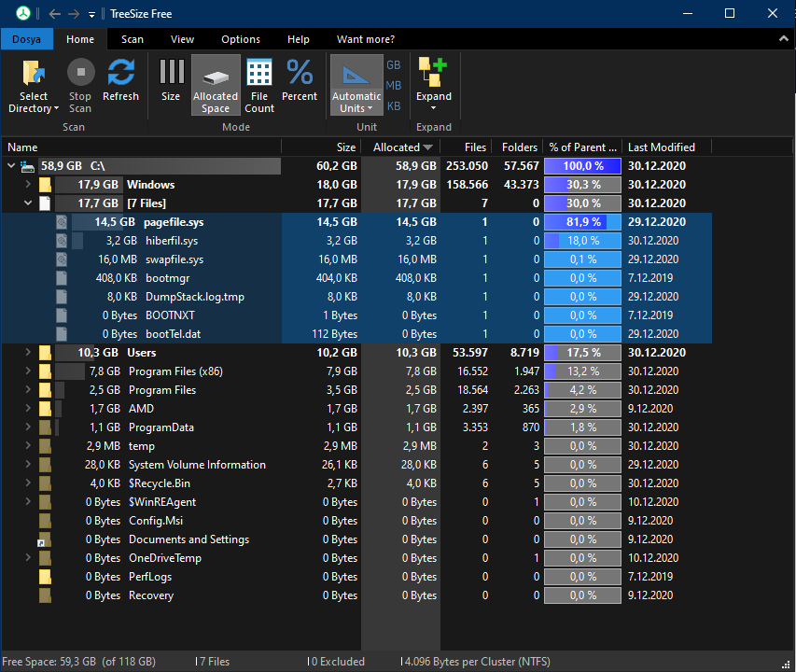Set display unit to KB

(x=394, y=106)
